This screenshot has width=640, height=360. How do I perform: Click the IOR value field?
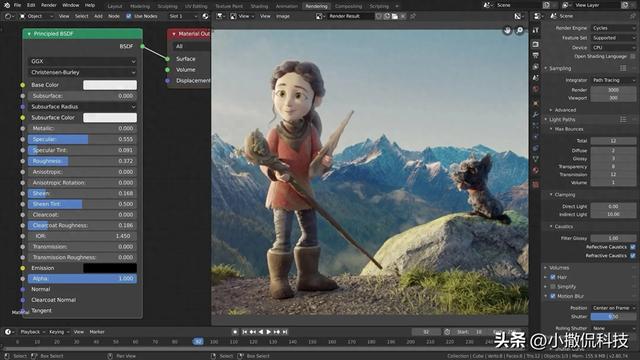tap(82, 236)
